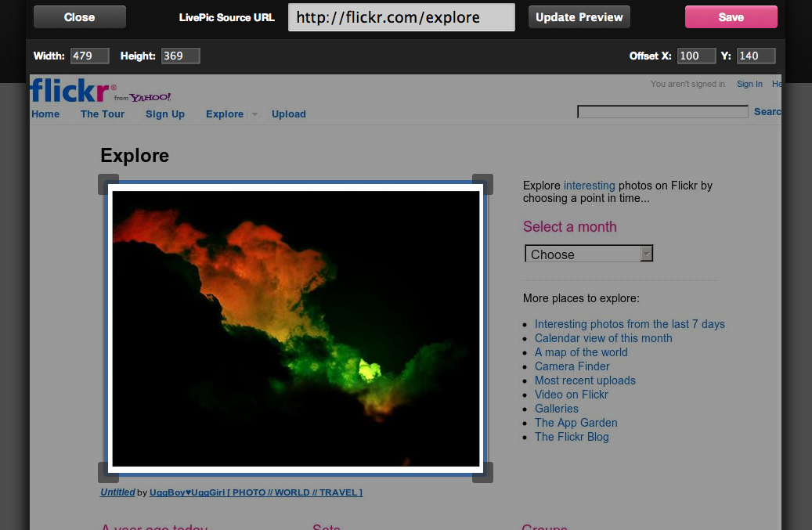
Task: Open the Untitled photo title link
Action: click(117, 492)
